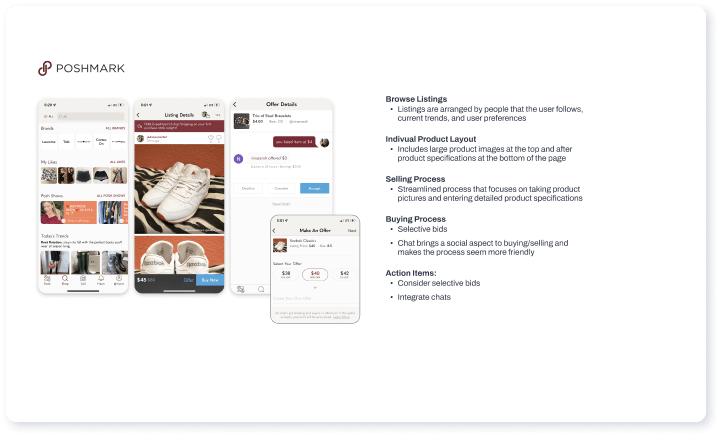Click the Create Your Own Offer field
The width and height of the screenshot is (720, 436).
click(x=315, y=298)
